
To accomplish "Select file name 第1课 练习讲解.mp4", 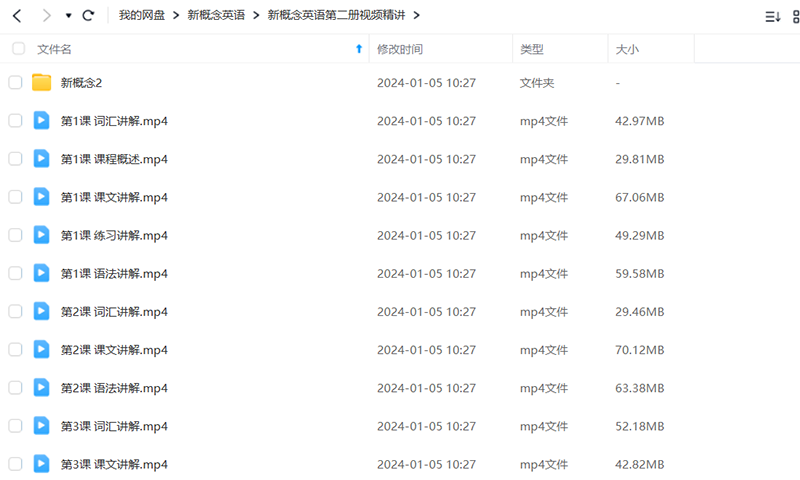I will [114, 236].
